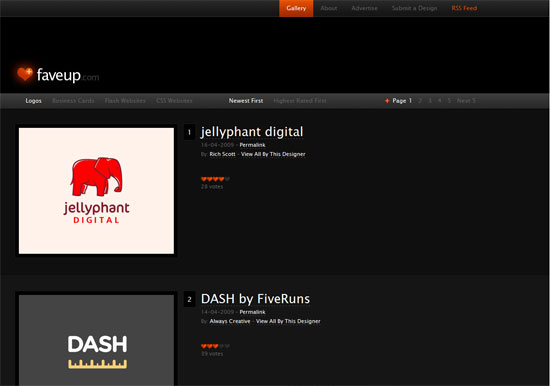Viewport: 550px width, 386px height.
Task: Click the orange plus icon beside Page
Action: click(387, 101)
